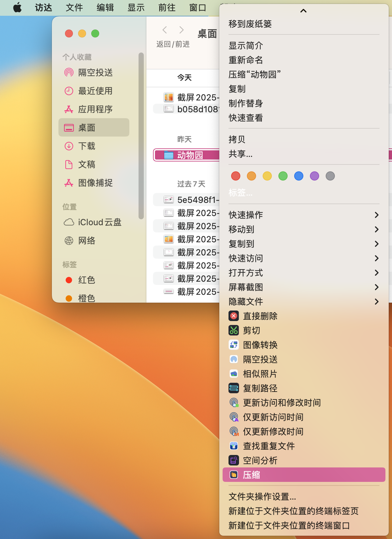The height and width of the screenshot is (539, 392).
Task: Click the 图像捕捉 icon in the sidebar
Action: pyautogui.click(x=69, y=183)
